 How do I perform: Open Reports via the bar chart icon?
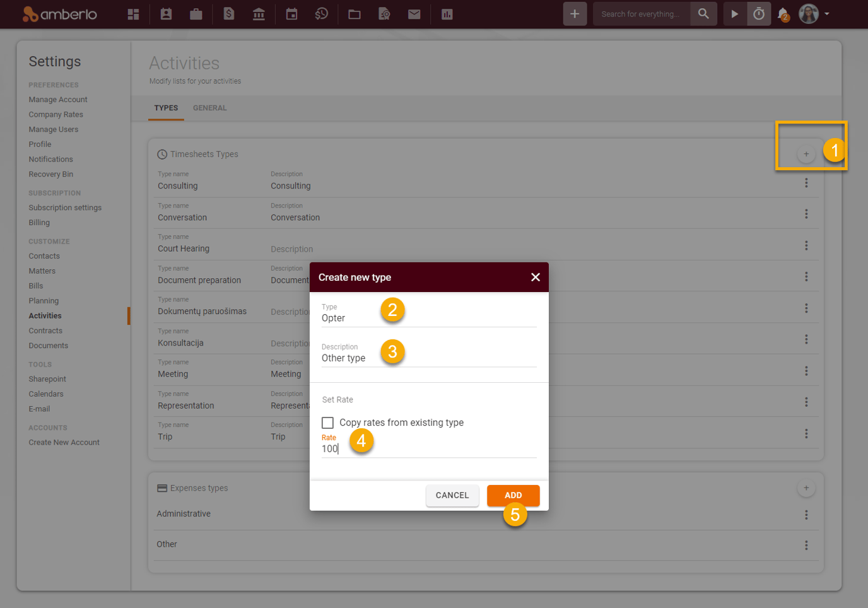point(447,13)
